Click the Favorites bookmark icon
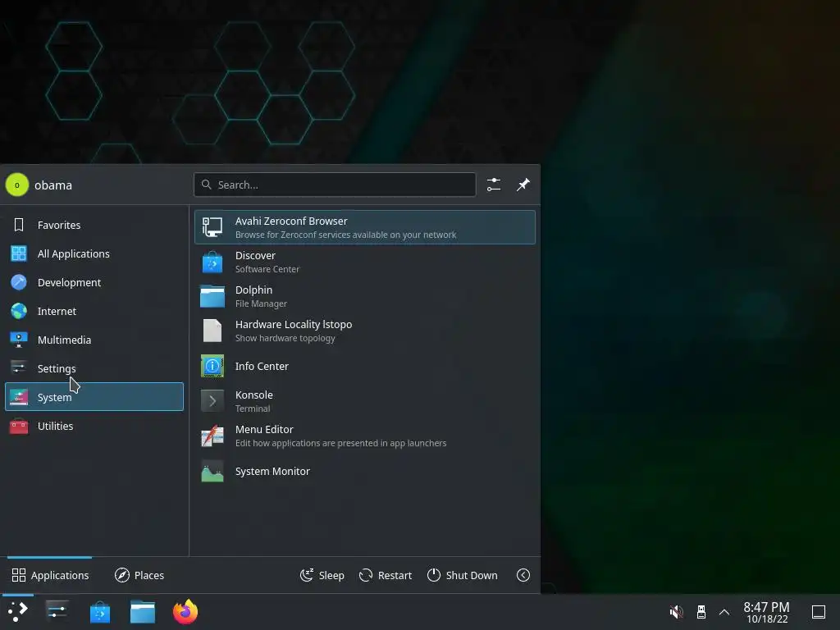This screenshot has width=840, height=630. (x=19, y=225)
